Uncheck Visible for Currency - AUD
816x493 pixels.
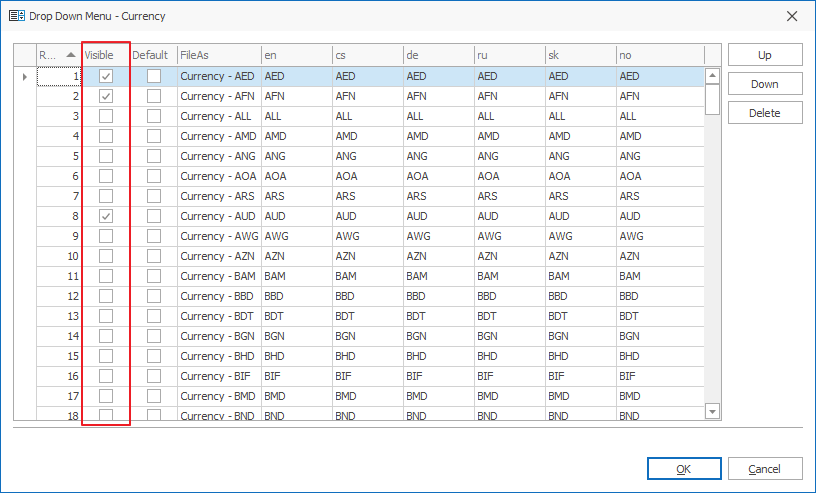click(106, 216)
